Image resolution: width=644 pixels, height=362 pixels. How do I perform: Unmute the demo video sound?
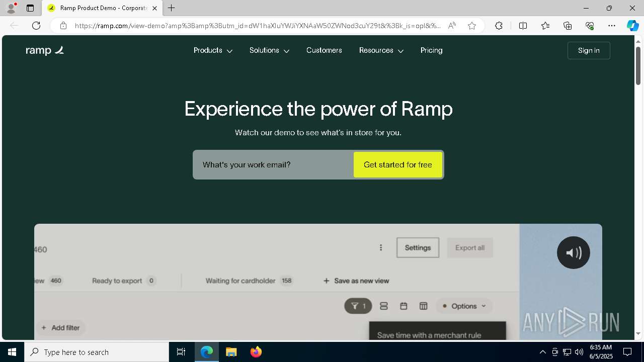click(574, 252)
